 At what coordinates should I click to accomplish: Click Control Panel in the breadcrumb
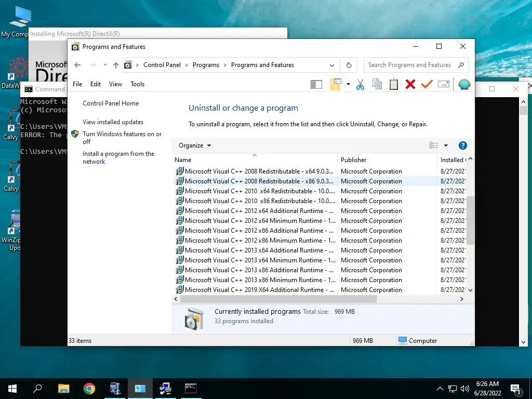point(162,65)
